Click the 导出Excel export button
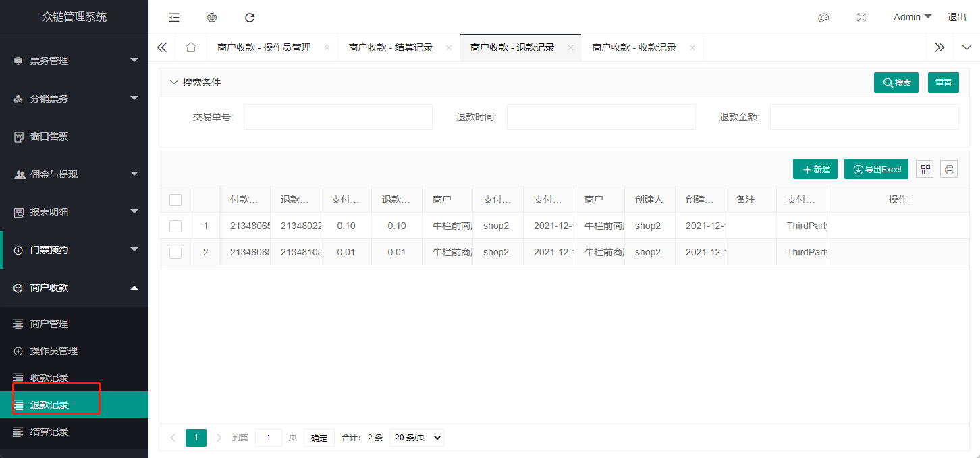Image resolution: width=980 pixels, height=458 pixels. click(x=876, y=169)
